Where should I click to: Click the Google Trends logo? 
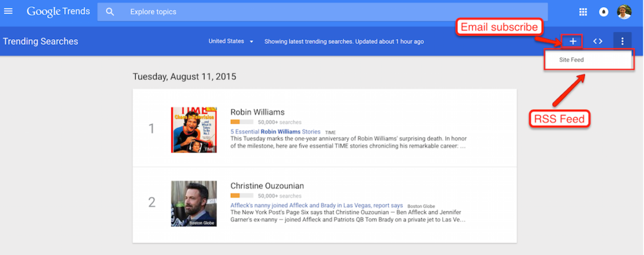[58, 11]
